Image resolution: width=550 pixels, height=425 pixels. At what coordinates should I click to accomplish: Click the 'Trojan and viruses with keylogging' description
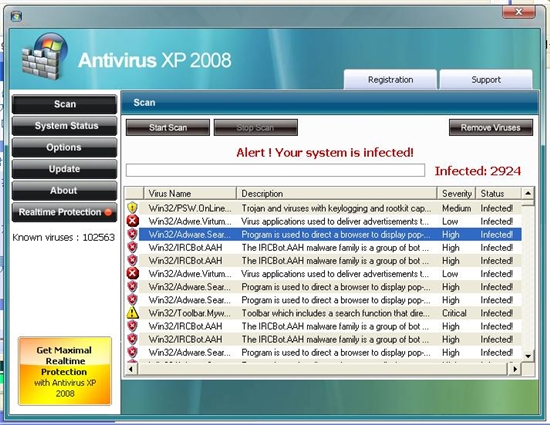tap(336, 208)
